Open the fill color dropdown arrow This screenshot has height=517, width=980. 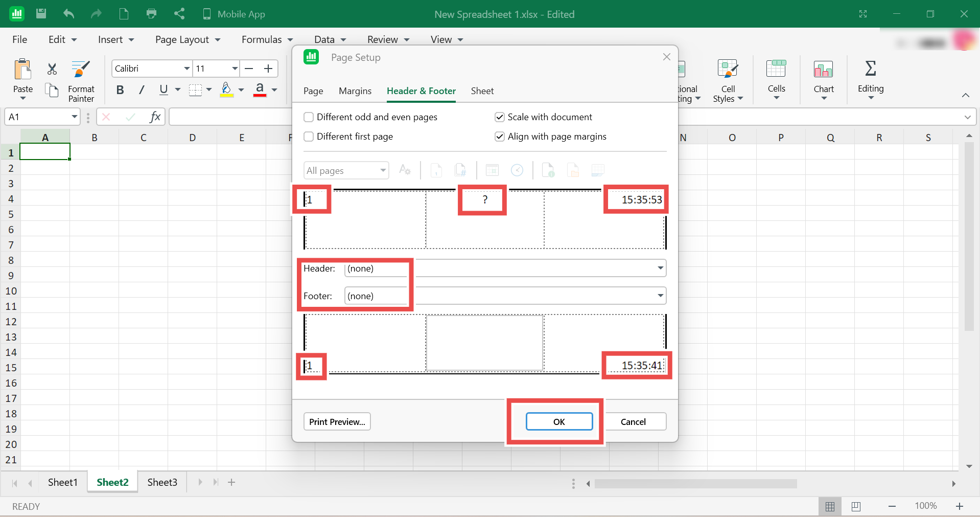[x=241, y=90]
